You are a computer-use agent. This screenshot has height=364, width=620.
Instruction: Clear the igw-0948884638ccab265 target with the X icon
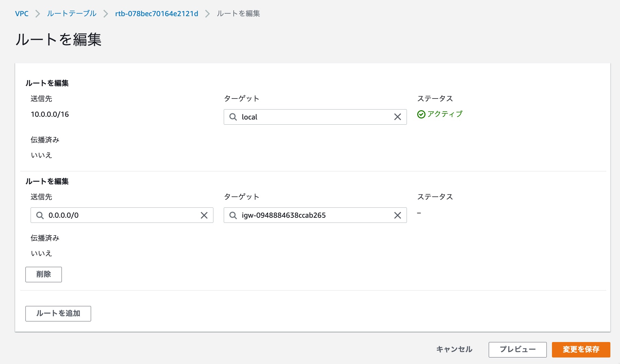tap(397, 215)
